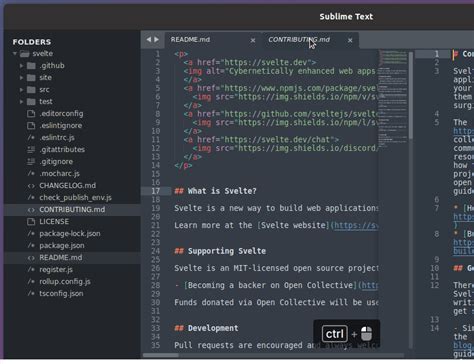474x364 pixels.
Task: Click the .gitattributes file icon
Action: tap(31, 150)
